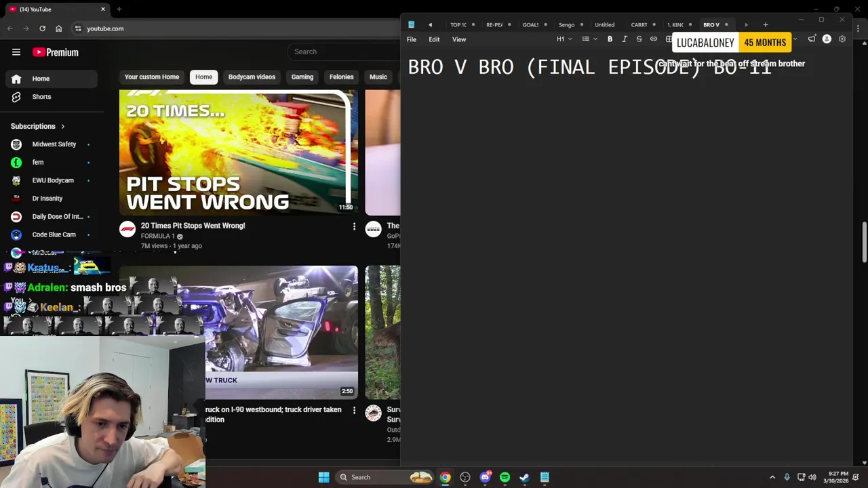Select Your custom Home chip
Image resolution: width=868 pixels, height=488 pixels.
pos(152,77)
